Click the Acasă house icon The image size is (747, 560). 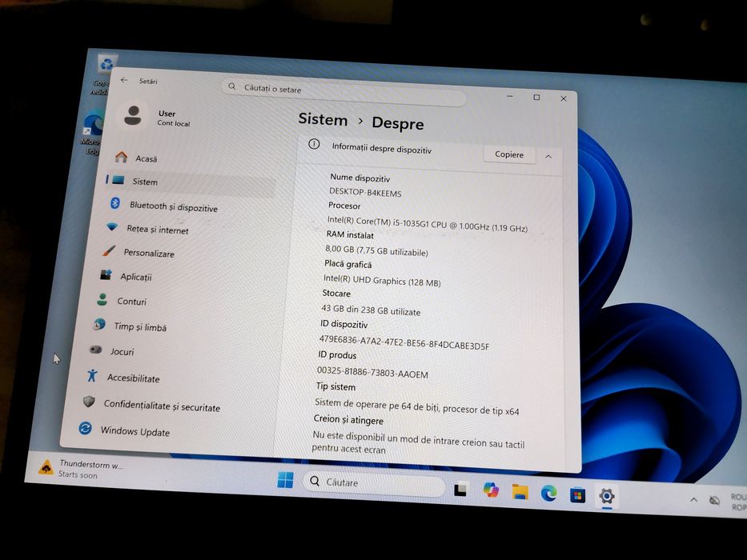pos(122,157)
